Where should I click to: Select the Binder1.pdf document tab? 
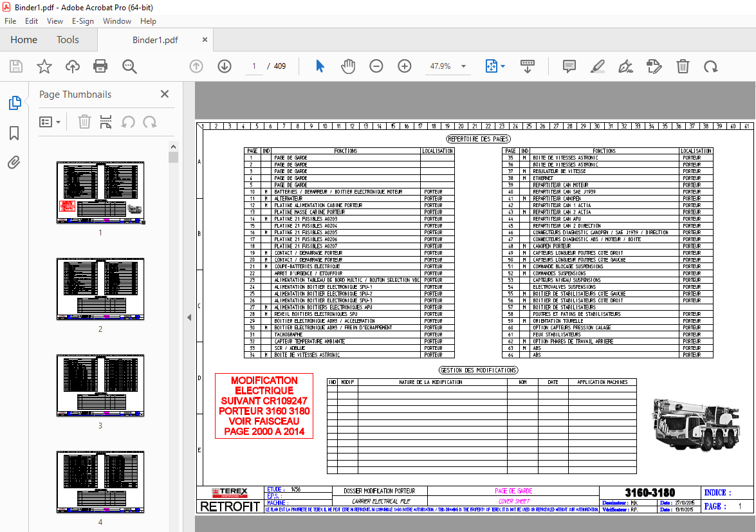point(155,40)
